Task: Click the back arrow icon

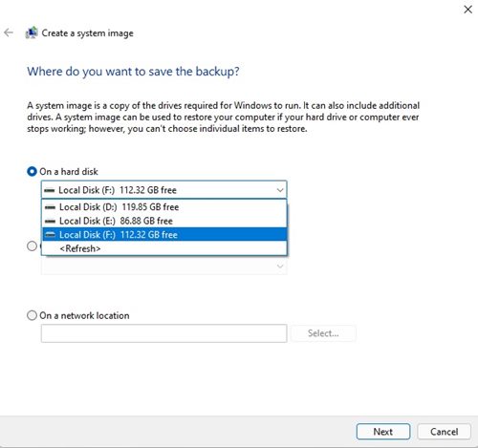Action: 9,32
